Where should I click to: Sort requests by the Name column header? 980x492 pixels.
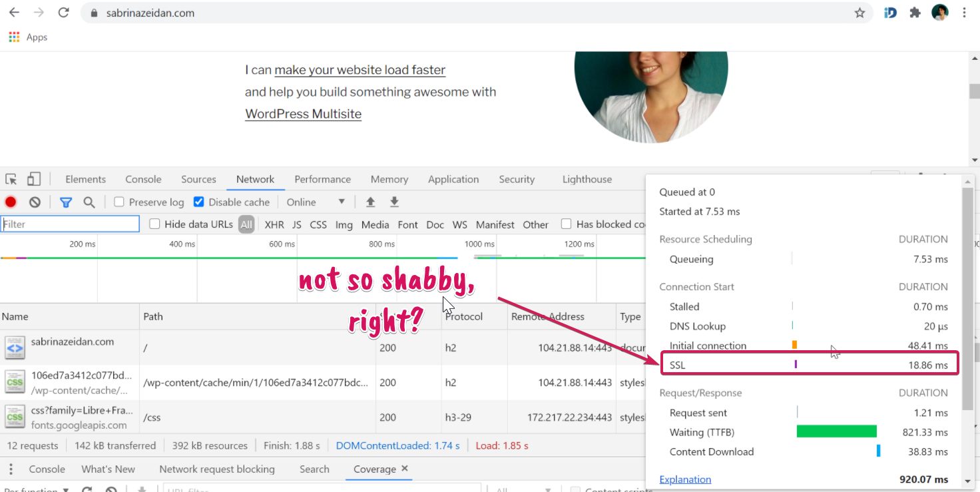tap(70, 317)
